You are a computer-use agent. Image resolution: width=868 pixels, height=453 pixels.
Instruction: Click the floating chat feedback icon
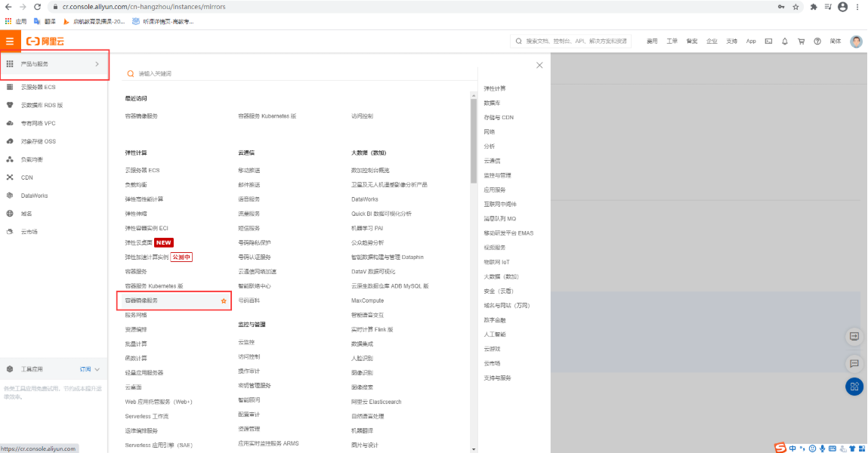click(854, 363)
